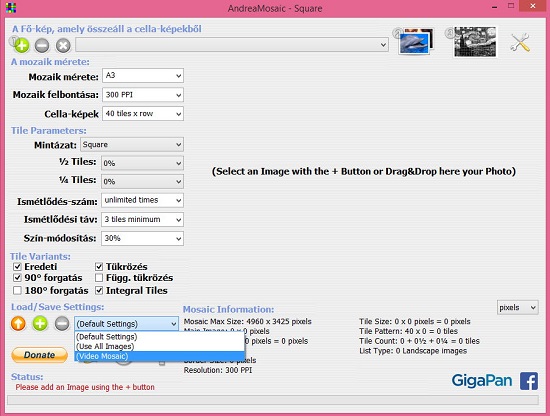Open the GigaPan link
This screenshot has height=416, width=550.
pos(482,381)
